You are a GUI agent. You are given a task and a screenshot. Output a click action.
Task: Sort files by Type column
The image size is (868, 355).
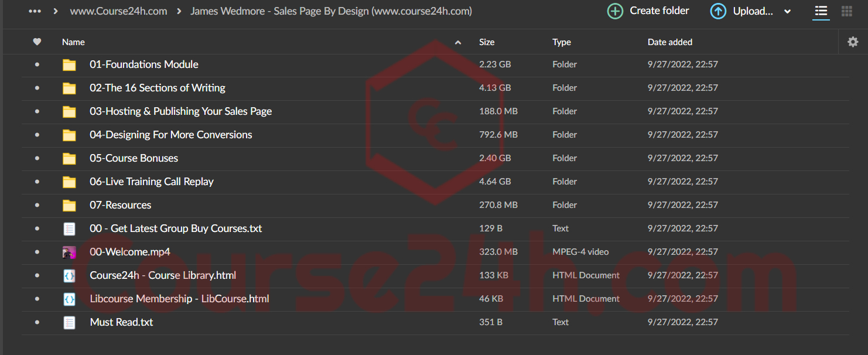click(562, 42)
